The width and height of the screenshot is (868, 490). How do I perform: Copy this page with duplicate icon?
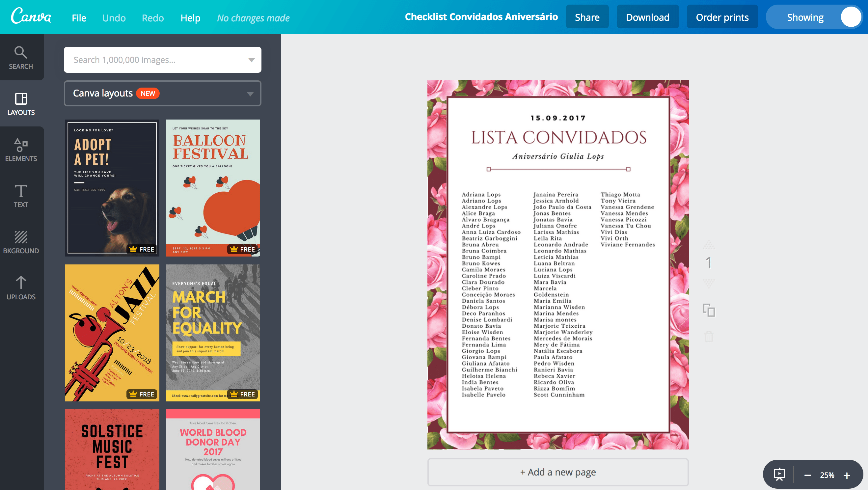[x=709, y=311]
